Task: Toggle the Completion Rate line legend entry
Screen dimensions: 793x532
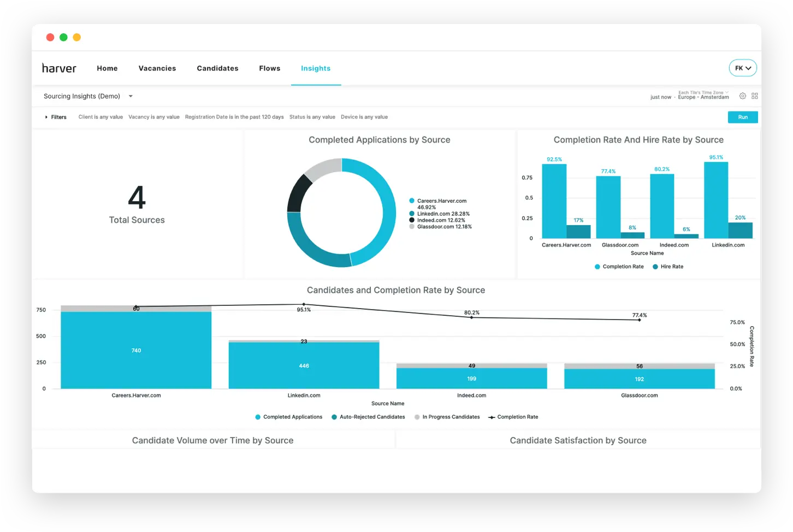Action: 513,417
